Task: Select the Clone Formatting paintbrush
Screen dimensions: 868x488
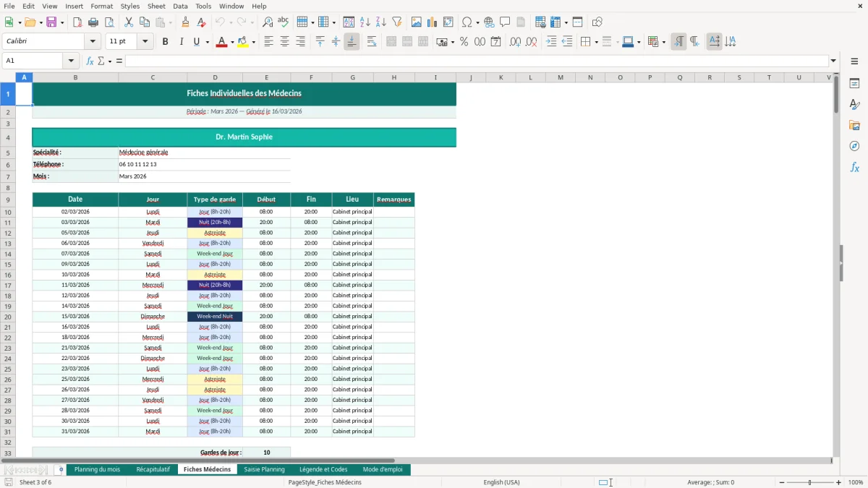Action: point(185,22)
